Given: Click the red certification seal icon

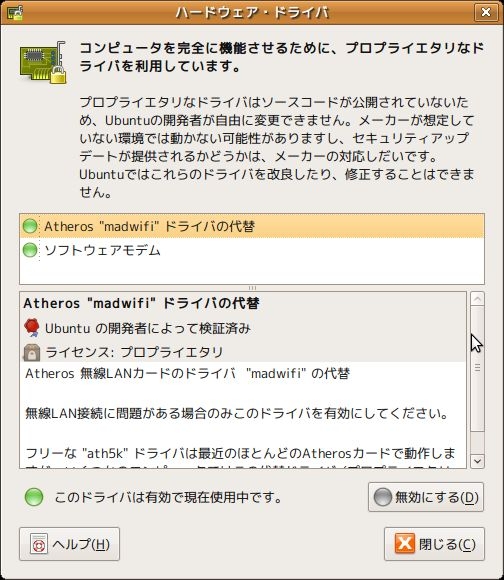Looking at the screenshot, I should pos(32,328).
